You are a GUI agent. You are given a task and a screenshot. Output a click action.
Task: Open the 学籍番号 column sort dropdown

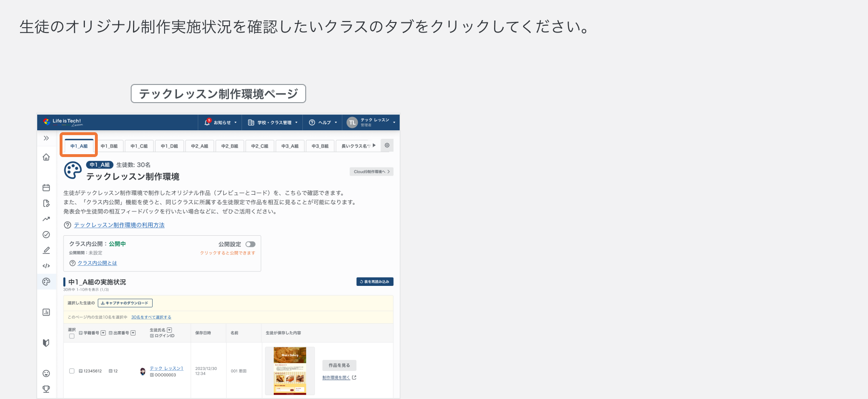pyautogui.click(x=103, y=333)
